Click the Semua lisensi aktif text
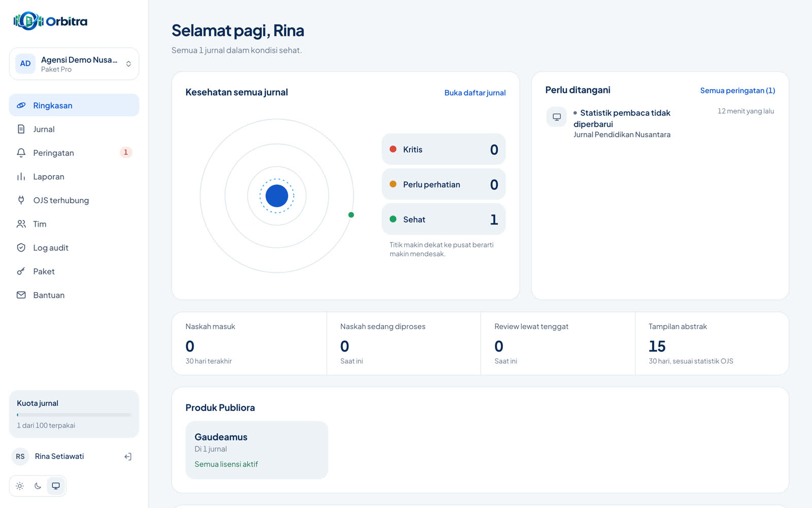This screenshot has height=508, width=812. pyautogui.click(x=226, y=464)
